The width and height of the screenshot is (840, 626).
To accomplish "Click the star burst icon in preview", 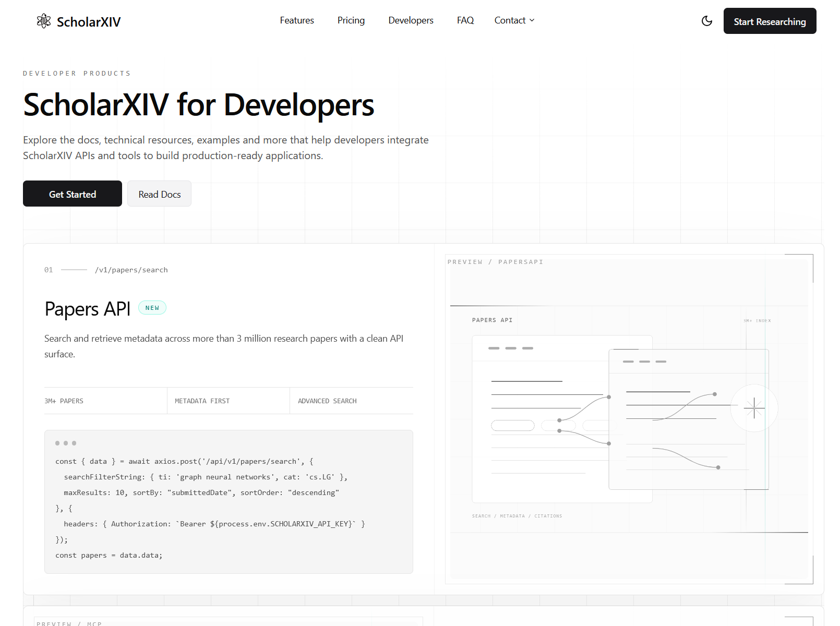I will click(x=754, y=407).
